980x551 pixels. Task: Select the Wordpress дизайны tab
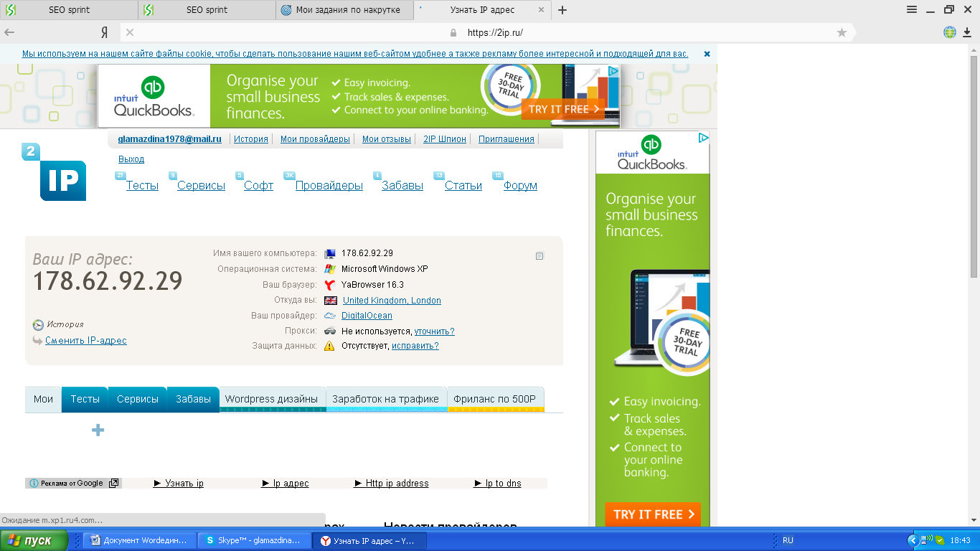pyautogui.click(x=271, y=399)
